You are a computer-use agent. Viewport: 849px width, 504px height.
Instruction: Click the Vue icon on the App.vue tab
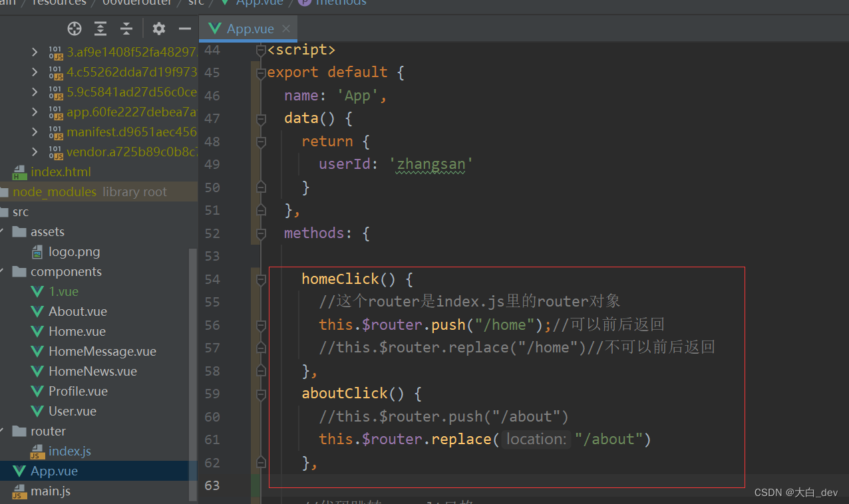point(214,29)
